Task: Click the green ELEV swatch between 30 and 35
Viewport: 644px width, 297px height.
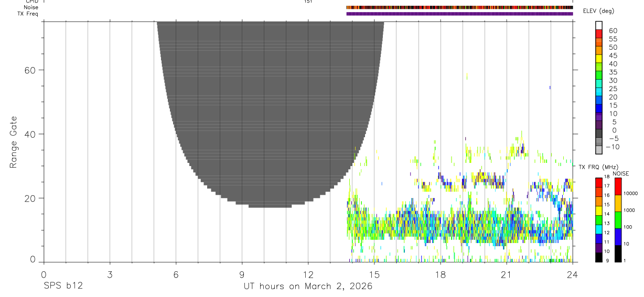Action: 599,75
